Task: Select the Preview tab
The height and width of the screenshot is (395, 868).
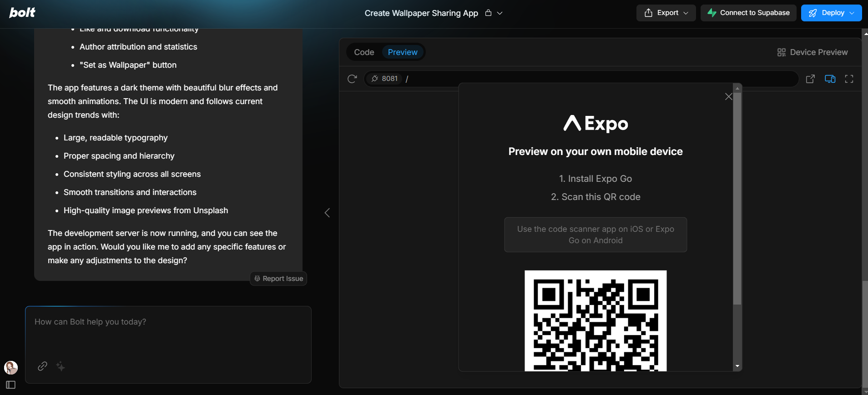Action: tap(403, 52)
